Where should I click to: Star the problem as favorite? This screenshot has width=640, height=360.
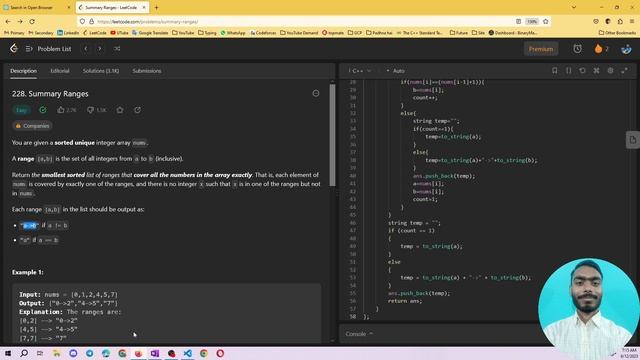[x=120, y=110]
